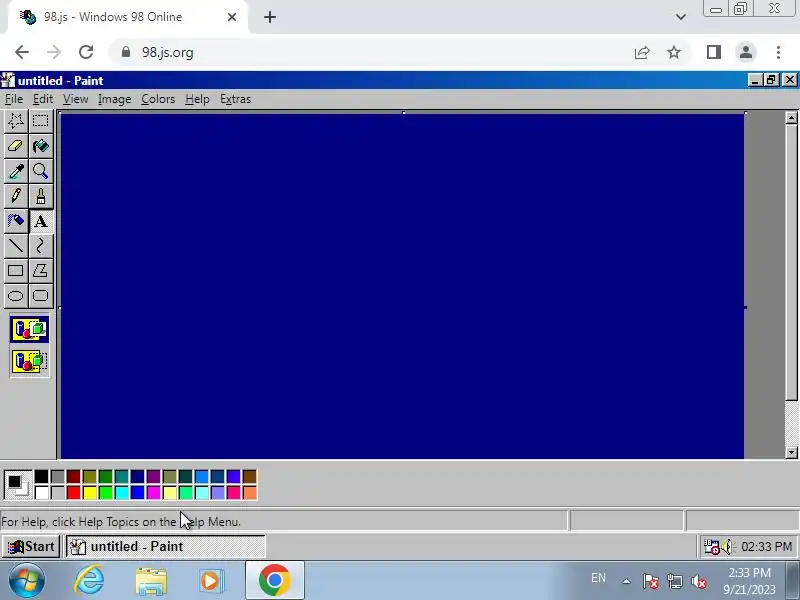Choose the Ellipse tool
Viewport: 800px width, 600px height.
16,296
